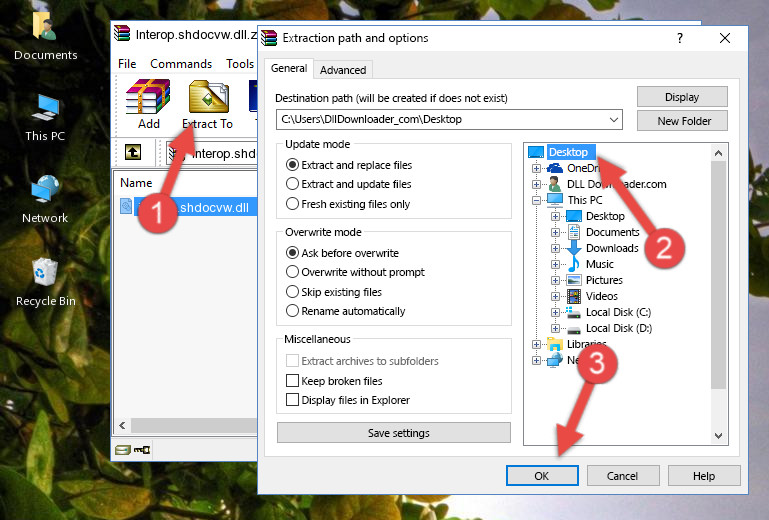Expand the Videos tree node
The image size is (769, 520).
[x=555, y=296]
